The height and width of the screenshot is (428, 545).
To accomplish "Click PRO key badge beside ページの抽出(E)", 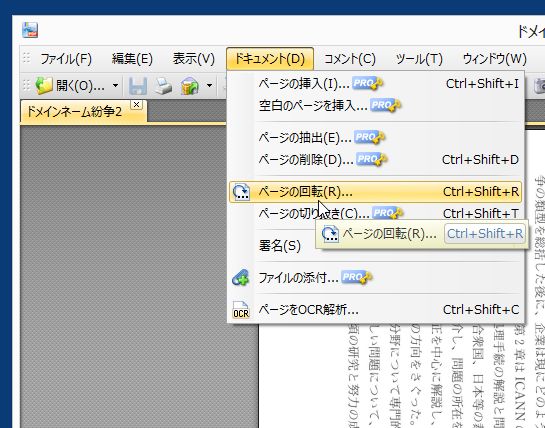I will 369,138.
